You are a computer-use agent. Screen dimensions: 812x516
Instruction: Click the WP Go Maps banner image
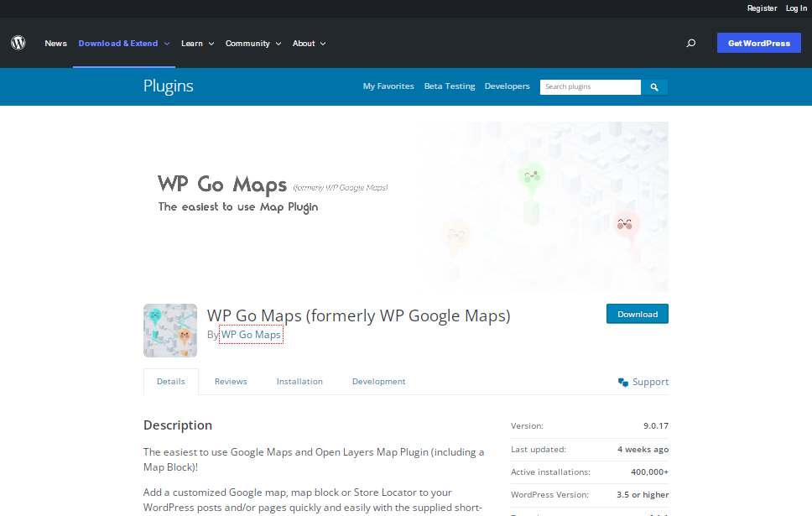click(x=406, y=206)
